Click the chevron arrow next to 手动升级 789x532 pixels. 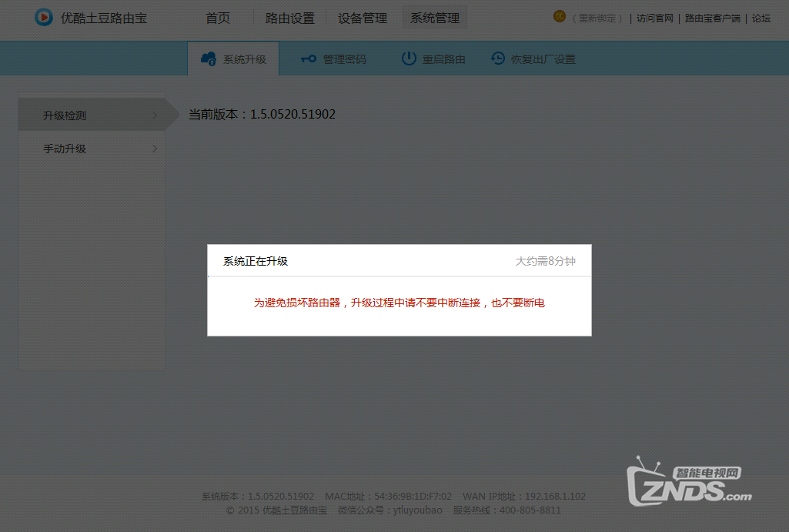click(x=155, y=149)
